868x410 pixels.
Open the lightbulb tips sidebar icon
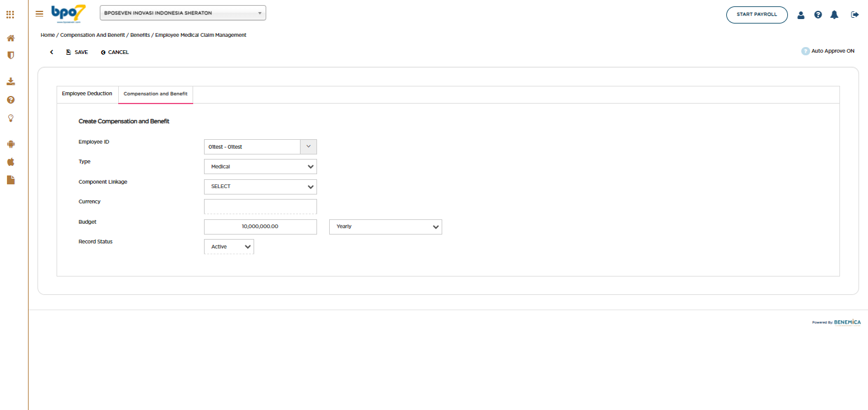point(11,118)
